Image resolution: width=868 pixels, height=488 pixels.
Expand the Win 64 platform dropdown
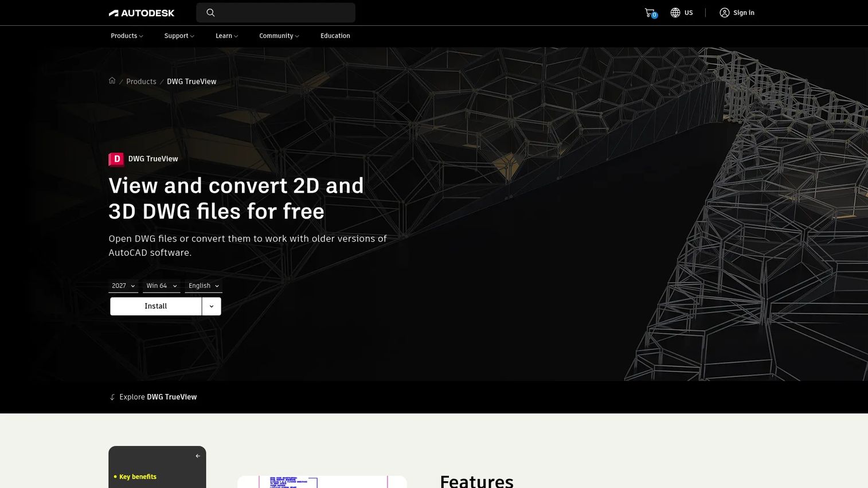coord(162,286)
